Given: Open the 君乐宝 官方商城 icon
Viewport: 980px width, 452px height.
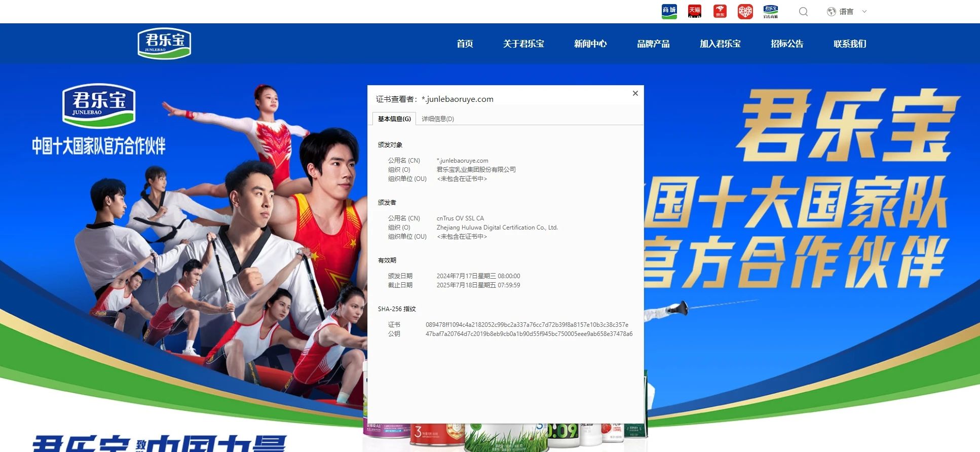Looking at the screenshot, I should (x=771, y=12).
